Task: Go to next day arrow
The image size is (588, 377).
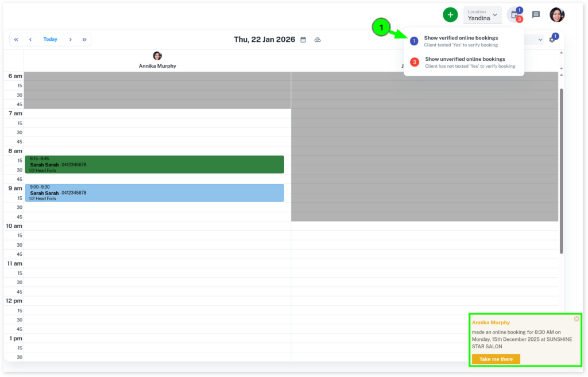Action: [x=70, y=40]
